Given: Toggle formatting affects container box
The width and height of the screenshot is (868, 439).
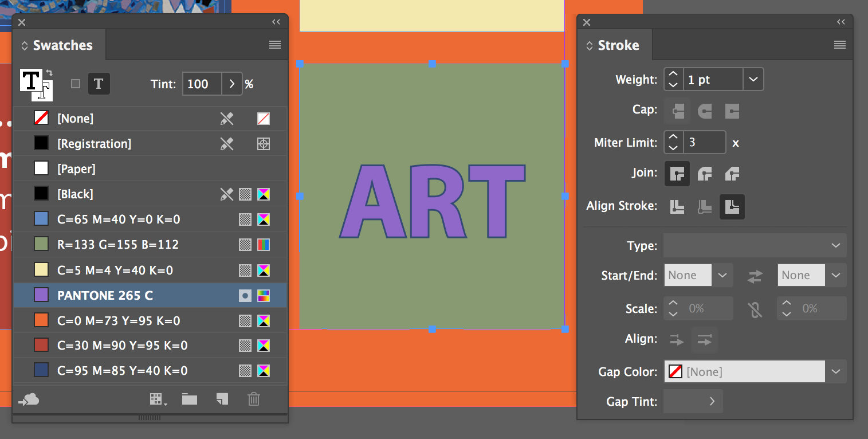Looking at the screenshot, I should 76,84.
